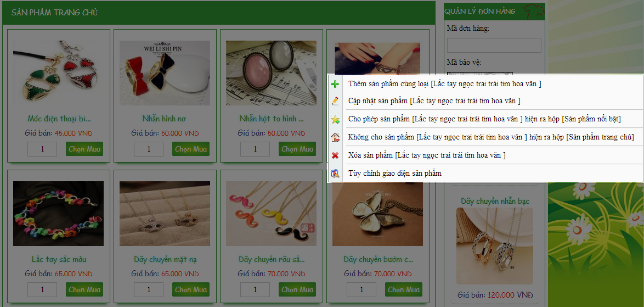Click the pencil update-product icon
The width and height of the screenshot is (644, 307).
coord(335,101)
